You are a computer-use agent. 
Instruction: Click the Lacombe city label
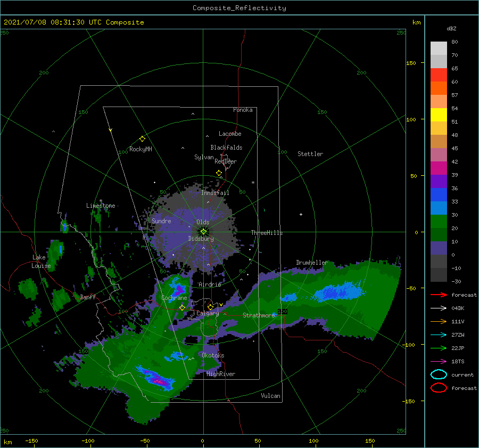click(x=230, y=134)
